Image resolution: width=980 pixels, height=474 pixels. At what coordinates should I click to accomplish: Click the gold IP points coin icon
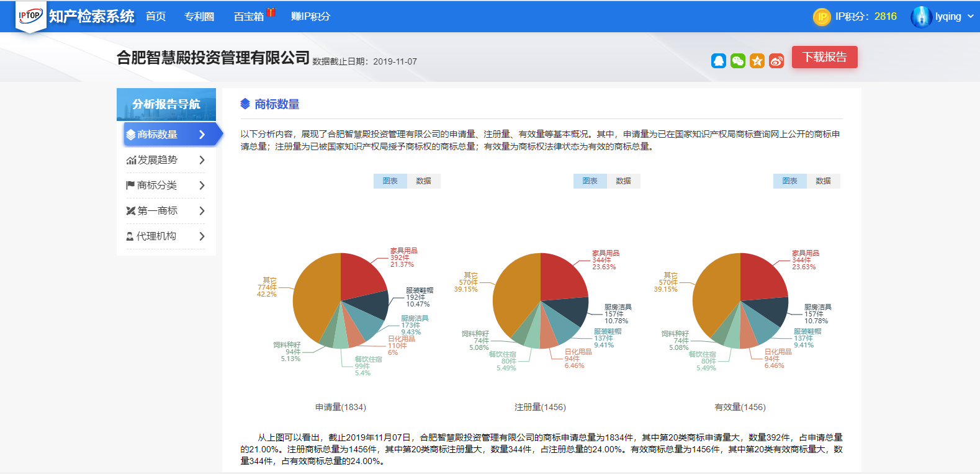821,17
